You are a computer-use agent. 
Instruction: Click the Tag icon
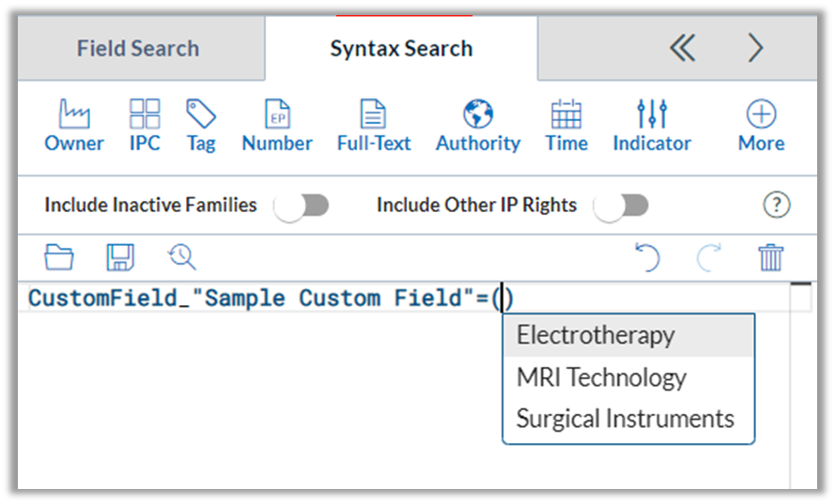pyautogui.click(x=201, y=126)
